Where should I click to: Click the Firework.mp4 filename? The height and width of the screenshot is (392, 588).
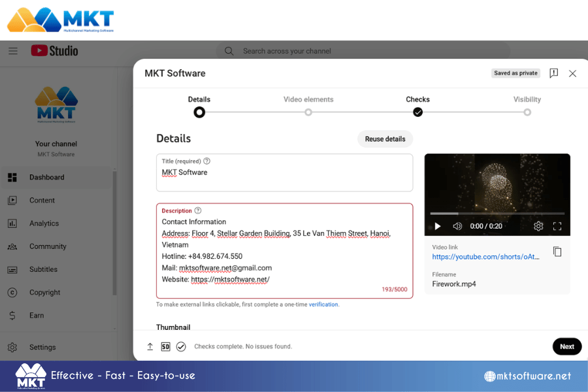(x=454, y=284)
